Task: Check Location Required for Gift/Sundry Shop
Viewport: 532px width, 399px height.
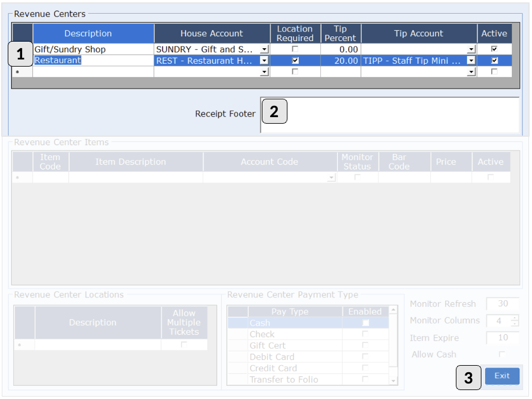Action: point(295,49)
